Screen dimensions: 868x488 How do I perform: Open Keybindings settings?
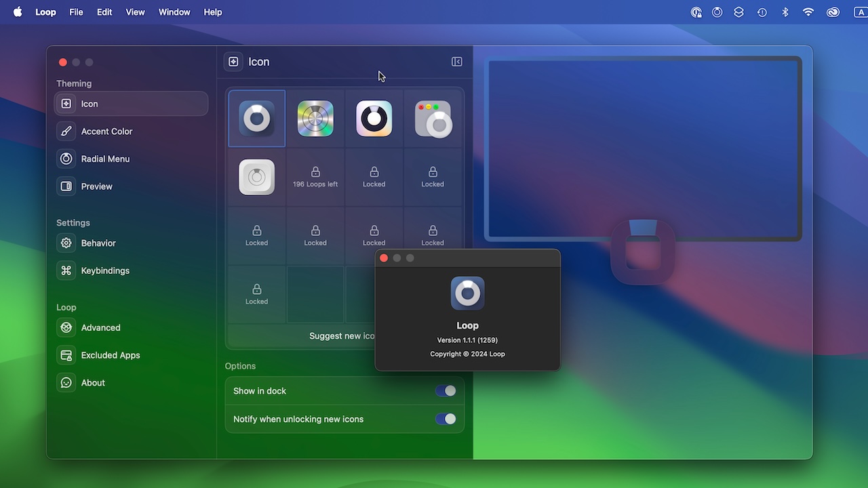tap(131, 270)
